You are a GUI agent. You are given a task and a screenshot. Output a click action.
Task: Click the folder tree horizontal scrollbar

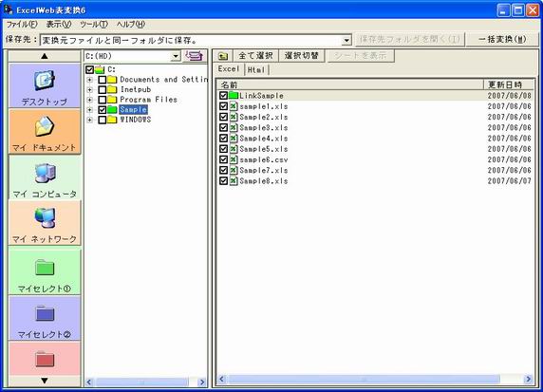(142, 382)
